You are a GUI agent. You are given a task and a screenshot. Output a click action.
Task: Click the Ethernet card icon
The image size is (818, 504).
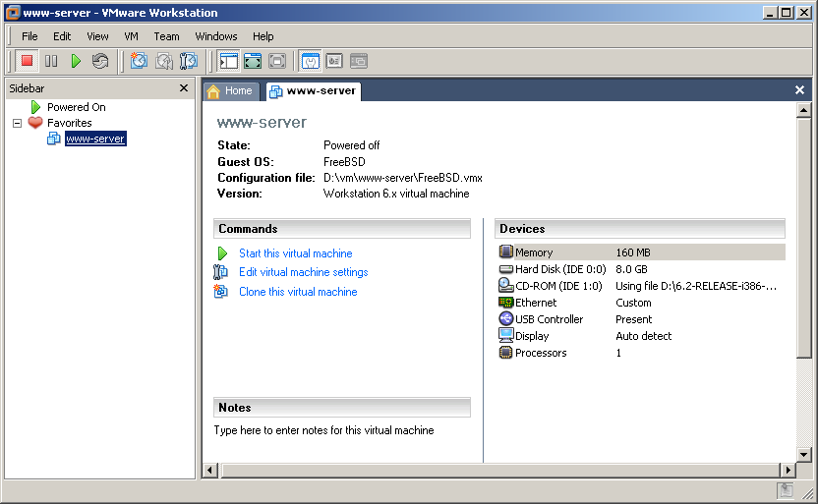tap(506, 302)
